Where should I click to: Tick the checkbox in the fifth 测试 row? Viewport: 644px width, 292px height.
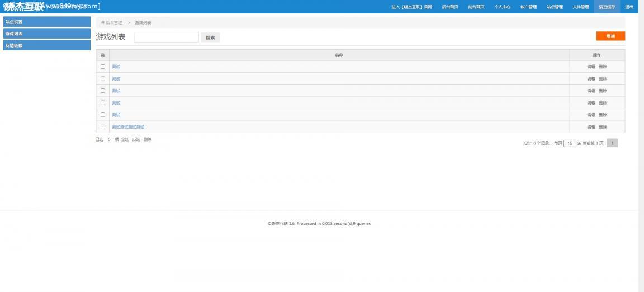coord(103,115)
